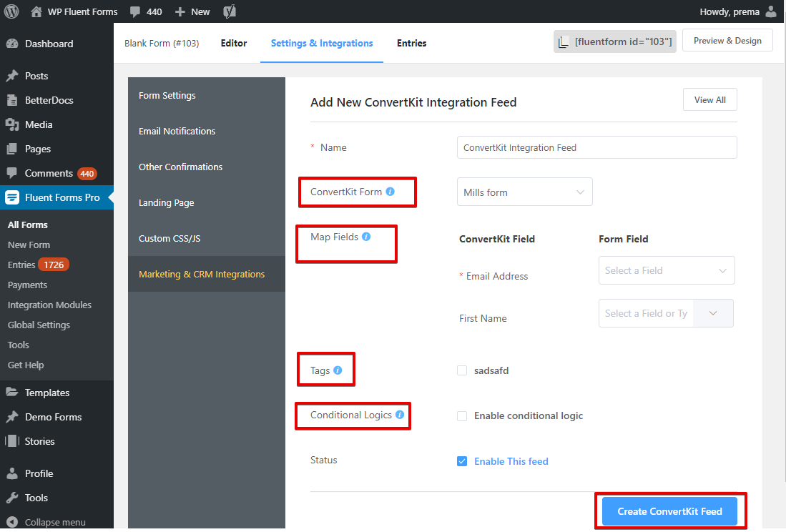Uncheck the Enable This feed checkbox

[x=462, y=461]
